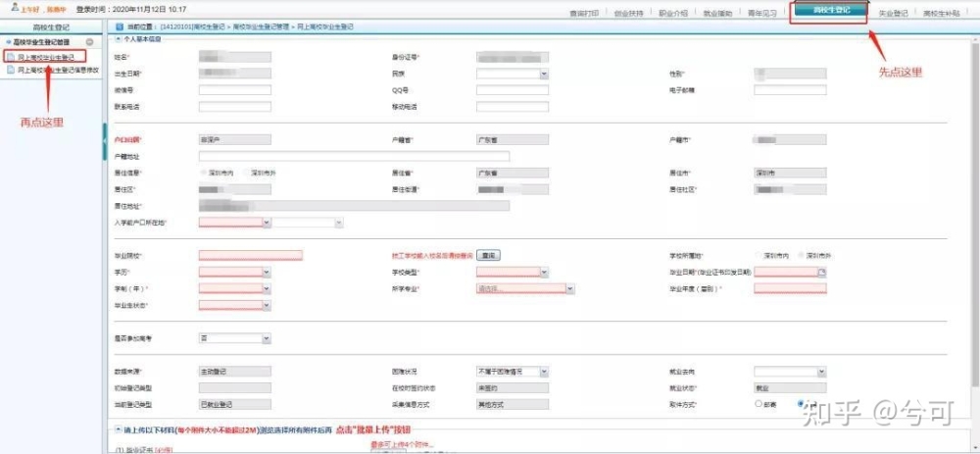Go to the 就业援助 tab
This screenshot has width=980, height=454.
[x=717, y=13]
